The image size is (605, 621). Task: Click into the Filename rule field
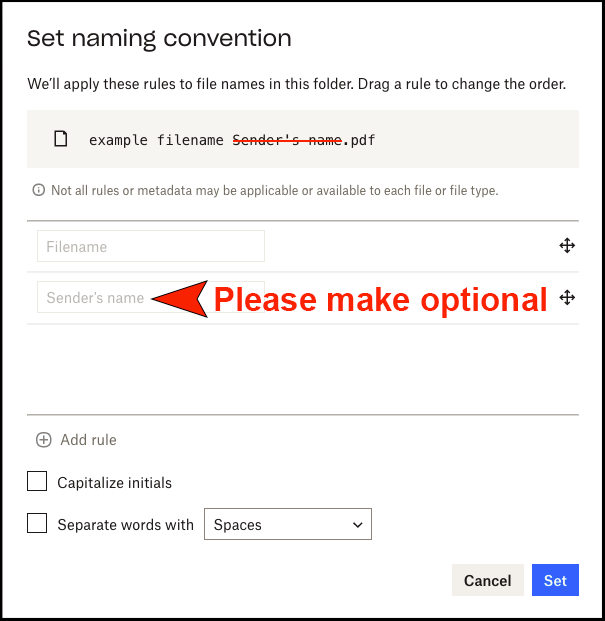151,246
